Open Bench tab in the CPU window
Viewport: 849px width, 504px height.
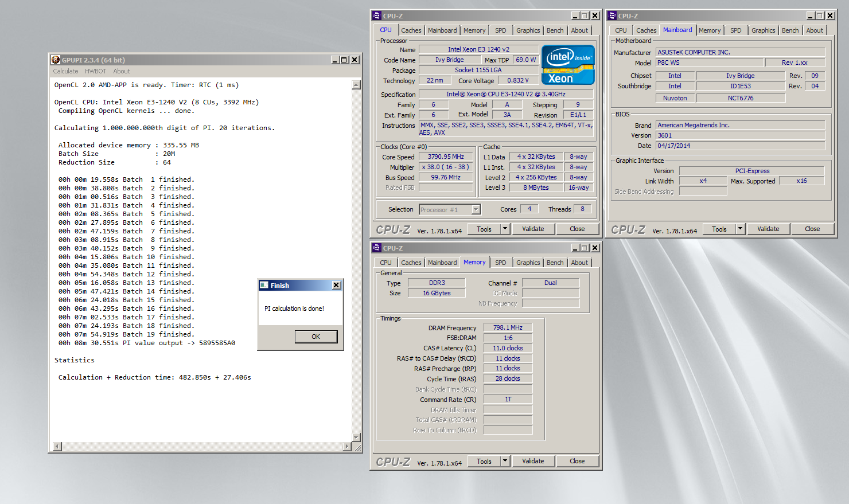click(555, 30)
